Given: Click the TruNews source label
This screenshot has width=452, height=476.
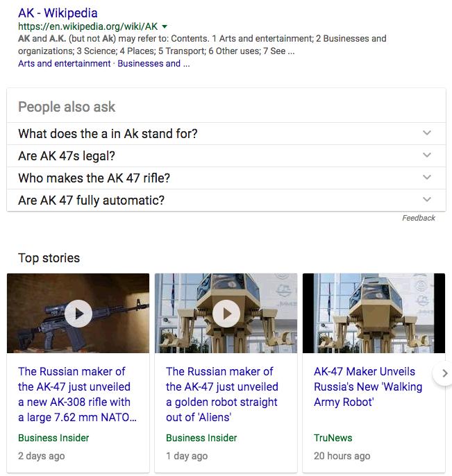Looking at the screenshot, I should (x=333, y=438).
